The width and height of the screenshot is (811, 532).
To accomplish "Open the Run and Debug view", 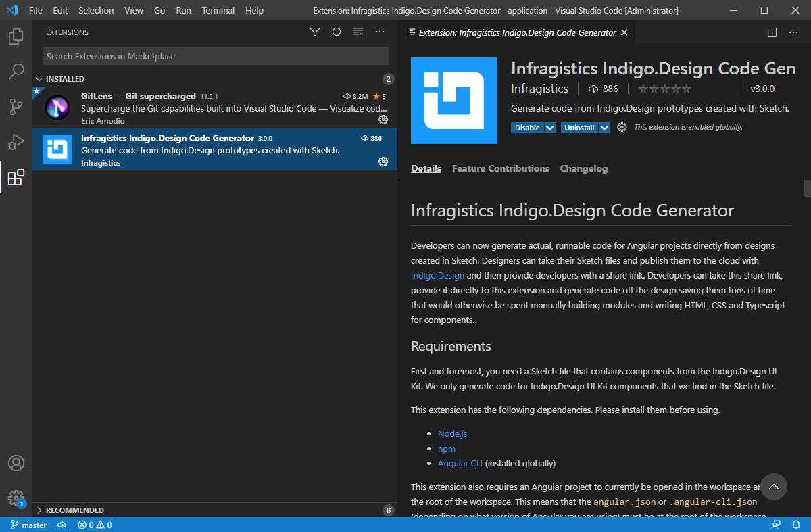I will pos(16,142).
